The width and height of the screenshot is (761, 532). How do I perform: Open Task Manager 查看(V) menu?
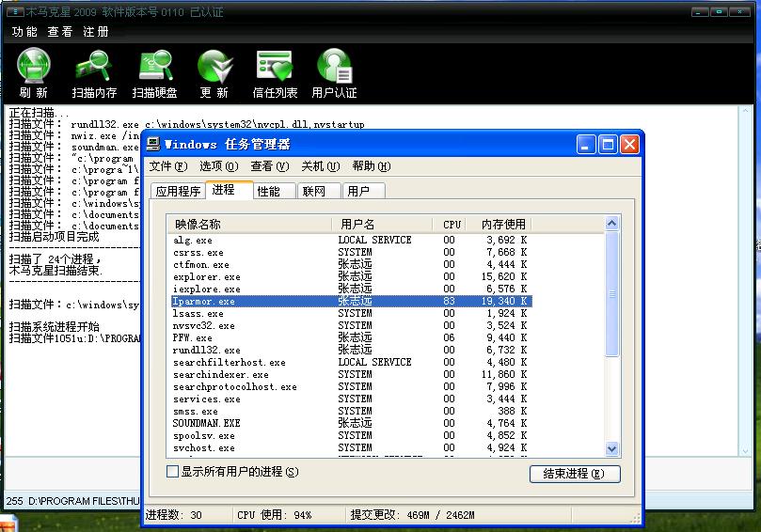[270, 166]
